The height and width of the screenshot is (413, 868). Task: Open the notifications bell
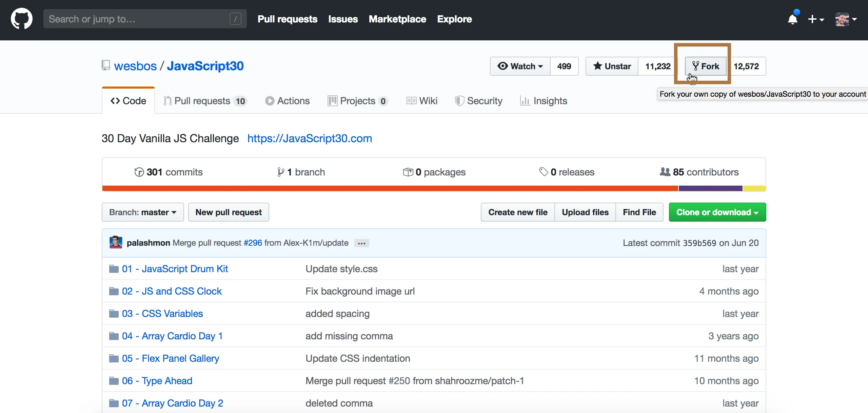tap(793, 19)
